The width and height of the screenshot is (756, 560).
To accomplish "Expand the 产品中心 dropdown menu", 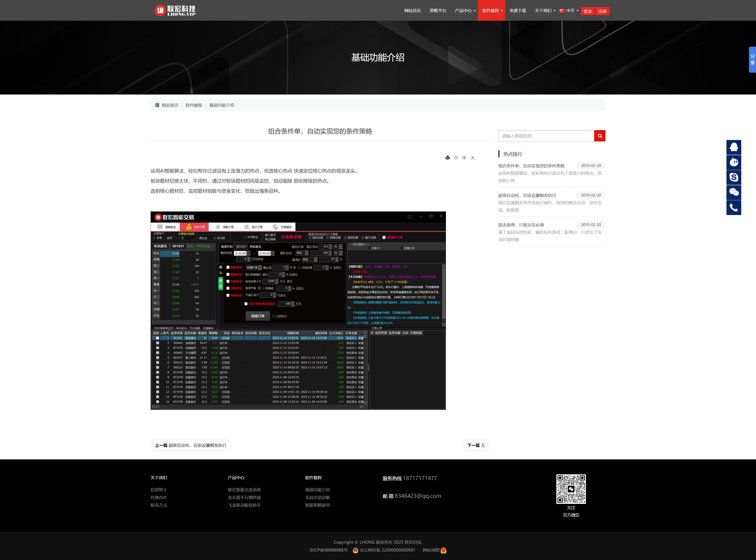I will point(465,10).
